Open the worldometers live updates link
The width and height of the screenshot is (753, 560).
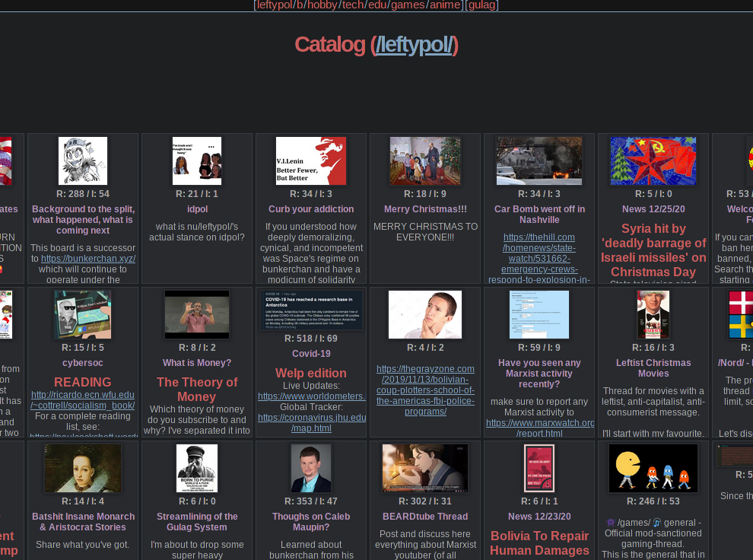[312, 396]
